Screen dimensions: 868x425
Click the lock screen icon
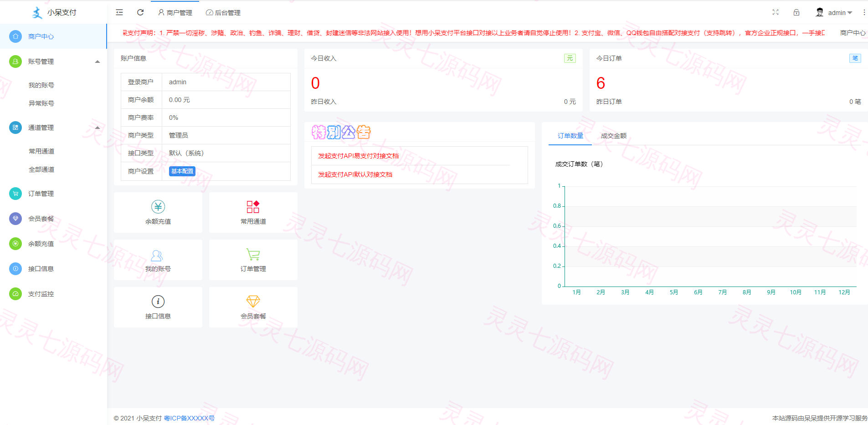(796, 12)
